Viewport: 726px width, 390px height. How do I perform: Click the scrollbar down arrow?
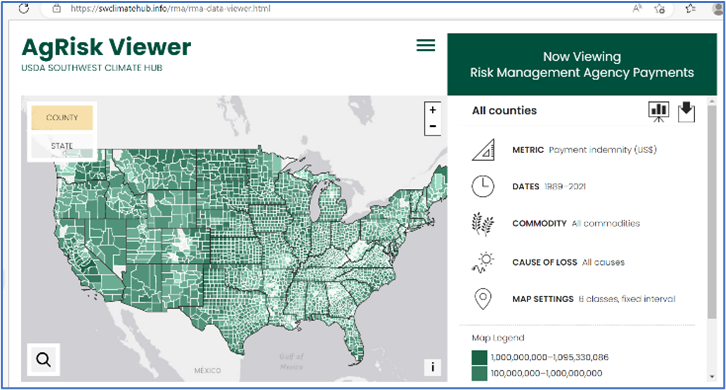tap(712, 377)
